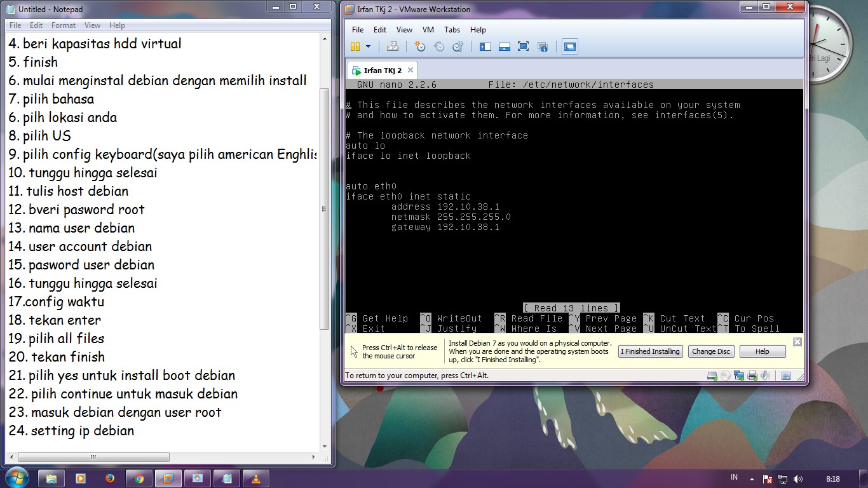Open the power options dropdown arrow

[x=368, y=46]
